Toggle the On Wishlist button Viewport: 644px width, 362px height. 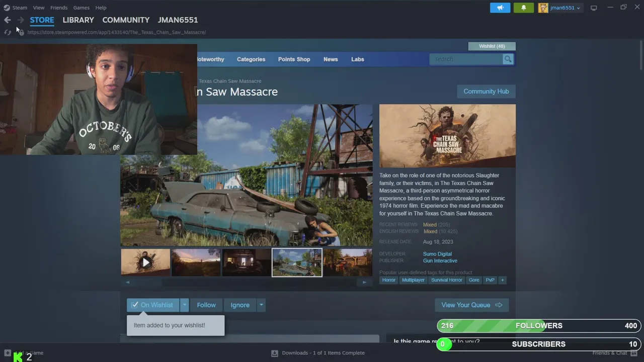coord(153,305)
